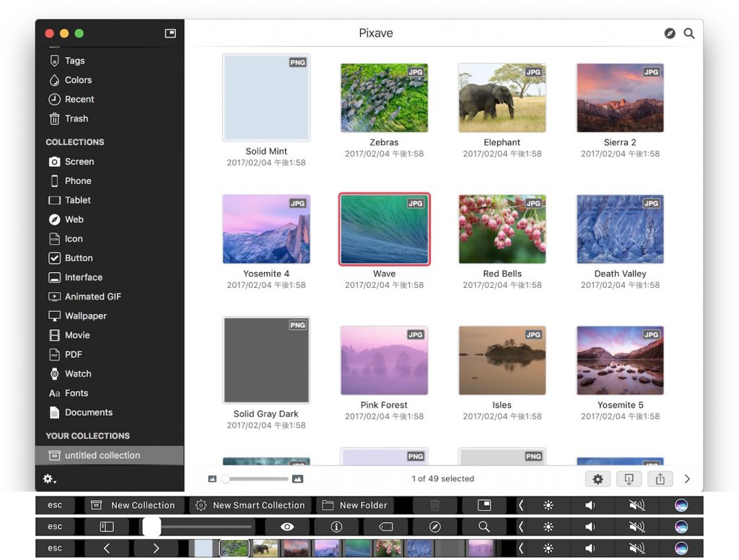Switch to the Tags section in sidebar

[x=75, y=60]
